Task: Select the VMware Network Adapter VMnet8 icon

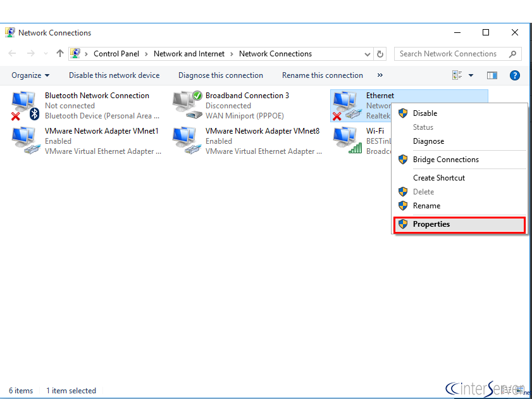Action: click(x=186, y=141)
